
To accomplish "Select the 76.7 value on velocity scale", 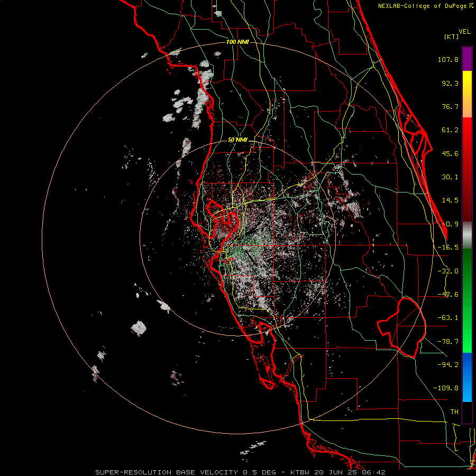I will coord(450,106).
